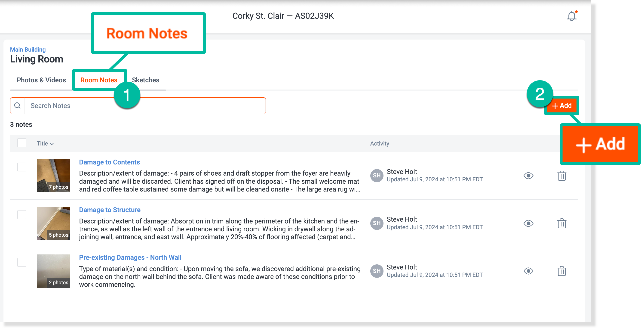Screen dimensions: 644x328
Task: Check the select-all notes checkbox
Action: click(x=22, y=143)
